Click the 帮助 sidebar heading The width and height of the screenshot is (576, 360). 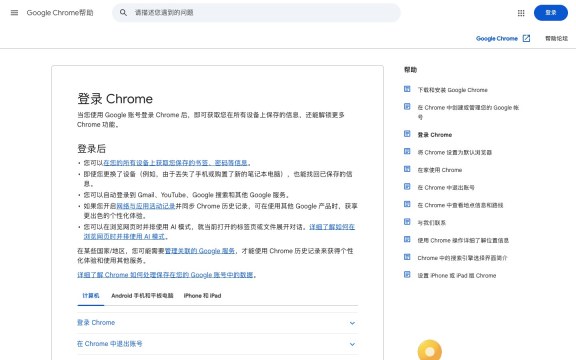[x=410, y=70]
